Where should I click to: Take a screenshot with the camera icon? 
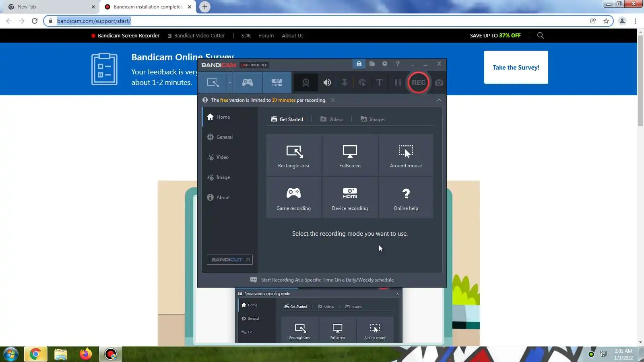[439, 82]
